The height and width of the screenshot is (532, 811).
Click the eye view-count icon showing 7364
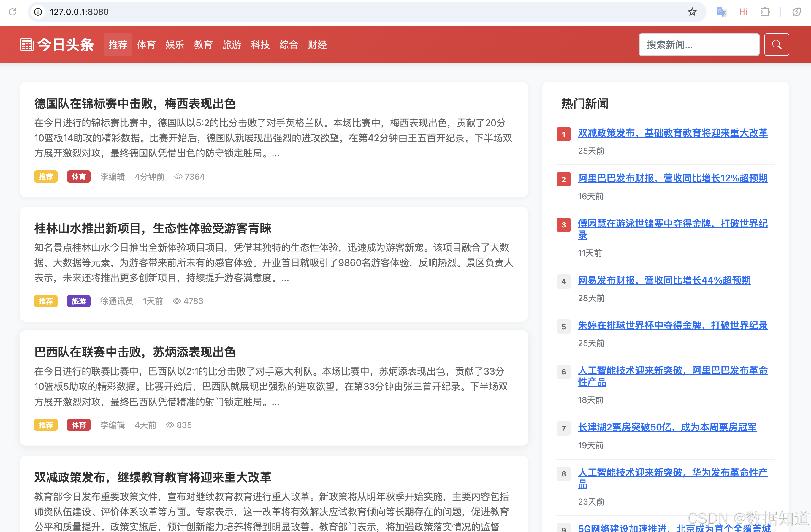[178, 177]
